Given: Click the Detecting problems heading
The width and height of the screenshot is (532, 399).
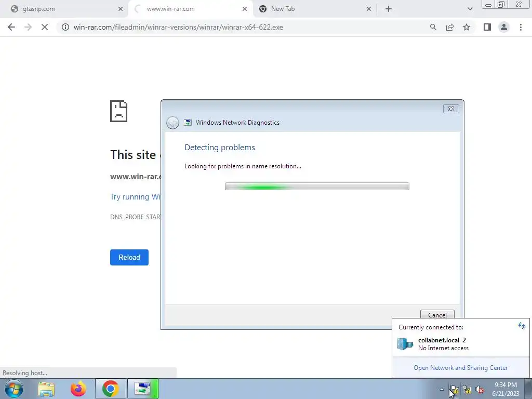Looking at the screenshot, I should pyautogui.click(x=220, y=148).
